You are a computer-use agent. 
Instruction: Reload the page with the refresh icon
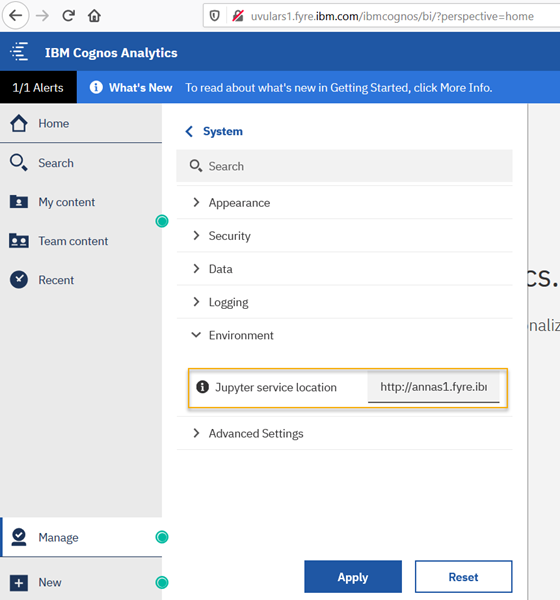point(69,16)
